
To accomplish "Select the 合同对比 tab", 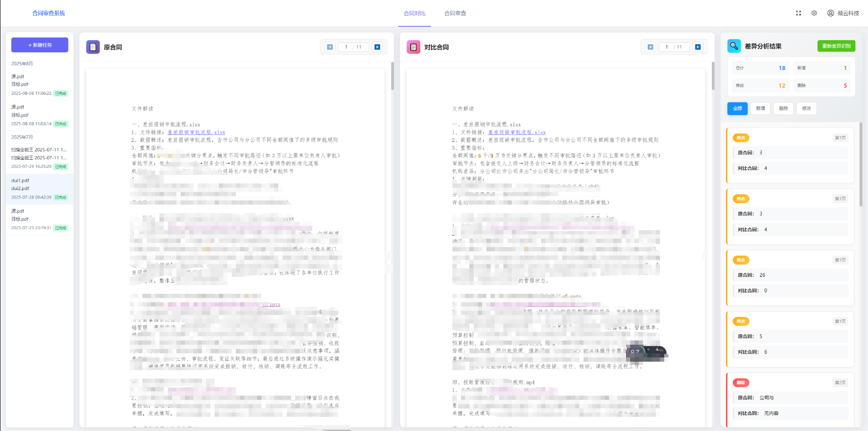I will click(x=414, y=13).
